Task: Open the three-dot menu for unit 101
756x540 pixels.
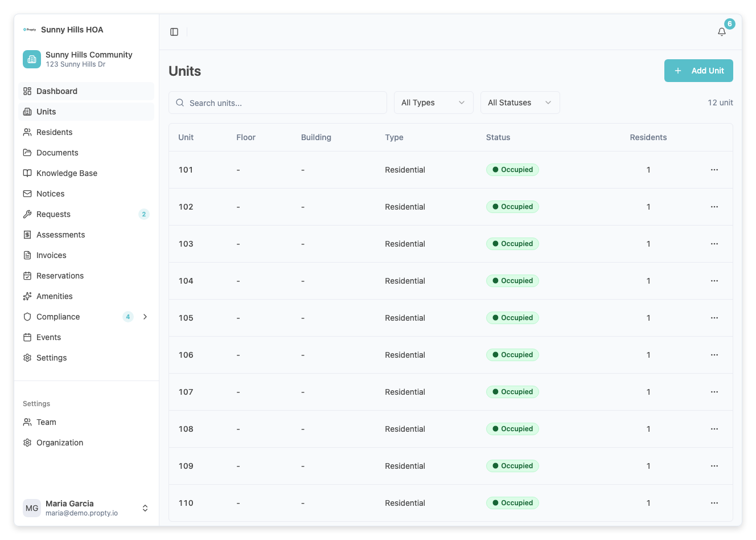Action: 714,170
